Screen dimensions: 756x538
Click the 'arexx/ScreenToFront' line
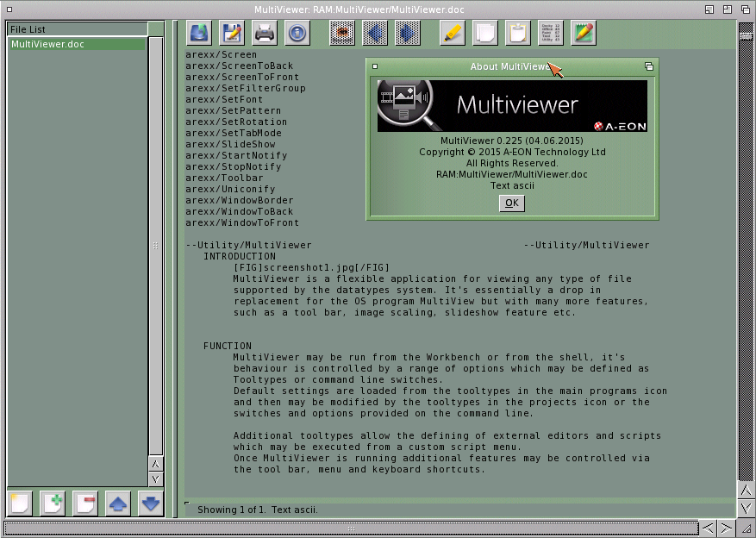242,77
